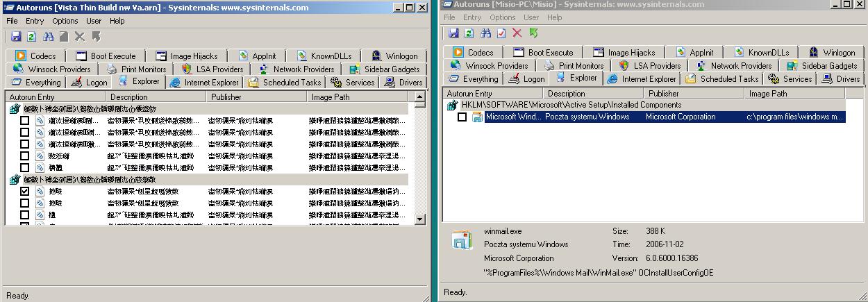This screenshot has height=302, width=868.
Task: Tick fifth checkbox under first group, left window
Action: [24, 168]
